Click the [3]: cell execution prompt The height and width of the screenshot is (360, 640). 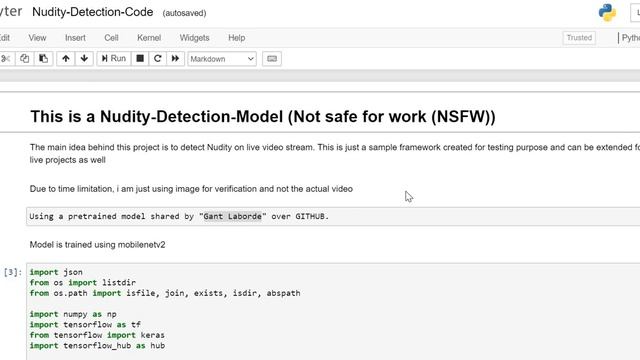[13, 272]
